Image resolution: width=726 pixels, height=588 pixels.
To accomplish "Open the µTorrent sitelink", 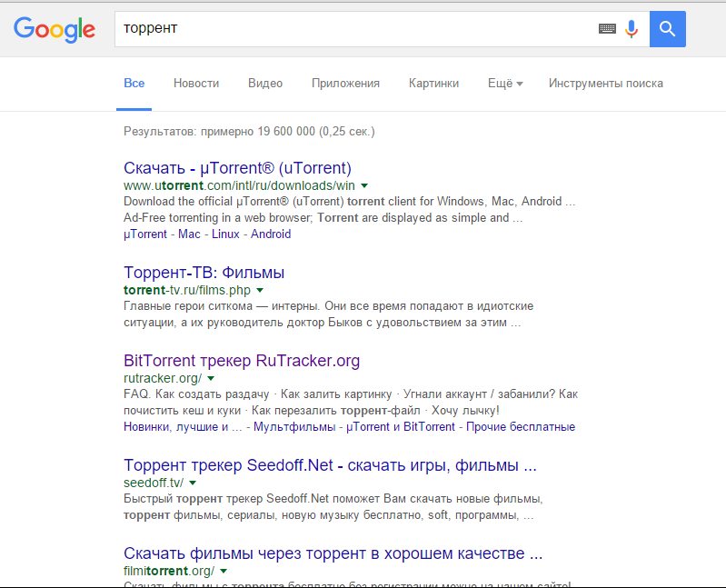I will (144, 234).
